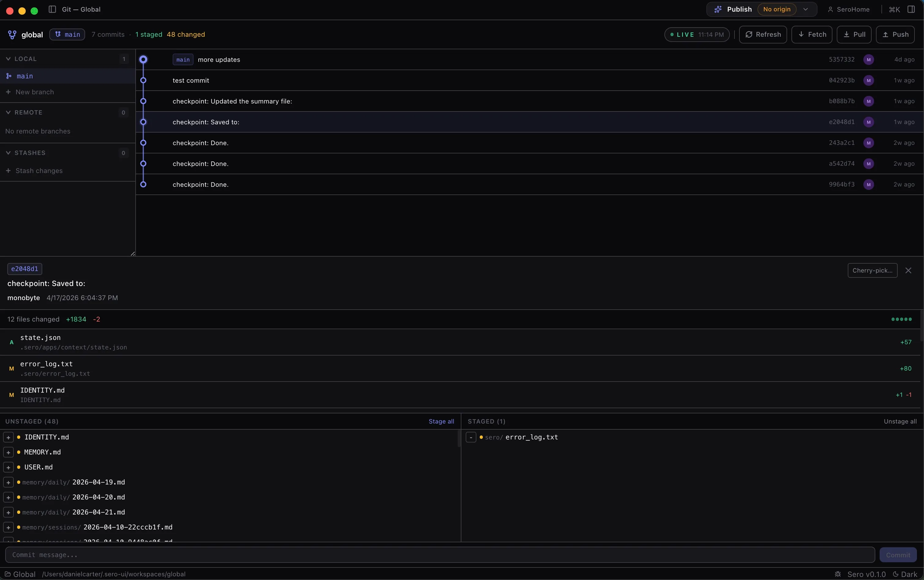Open the Publish dropdown arrow

coord(806,9)
